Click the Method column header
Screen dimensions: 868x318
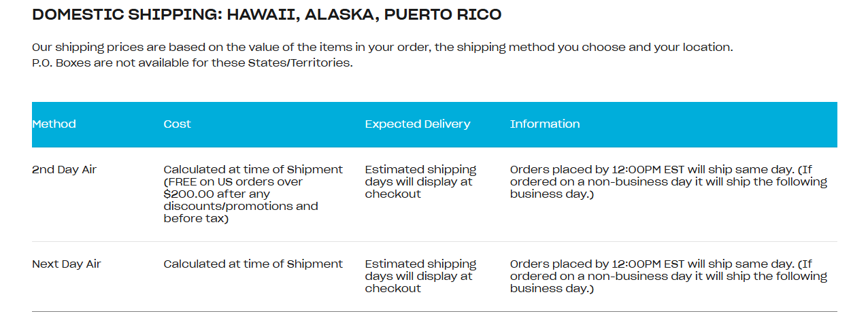coord(54,124)
